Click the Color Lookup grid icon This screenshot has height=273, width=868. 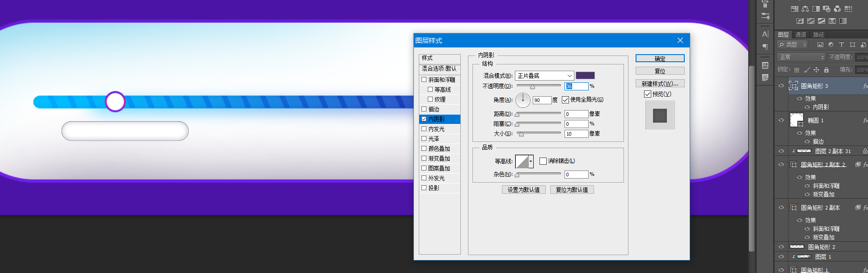pos(848,9)
